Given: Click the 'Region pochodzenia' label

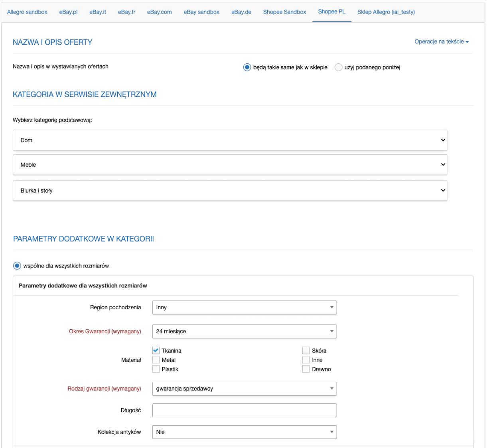Looking at the screenshot, I should pyautogui.click(x=116, y=307).
